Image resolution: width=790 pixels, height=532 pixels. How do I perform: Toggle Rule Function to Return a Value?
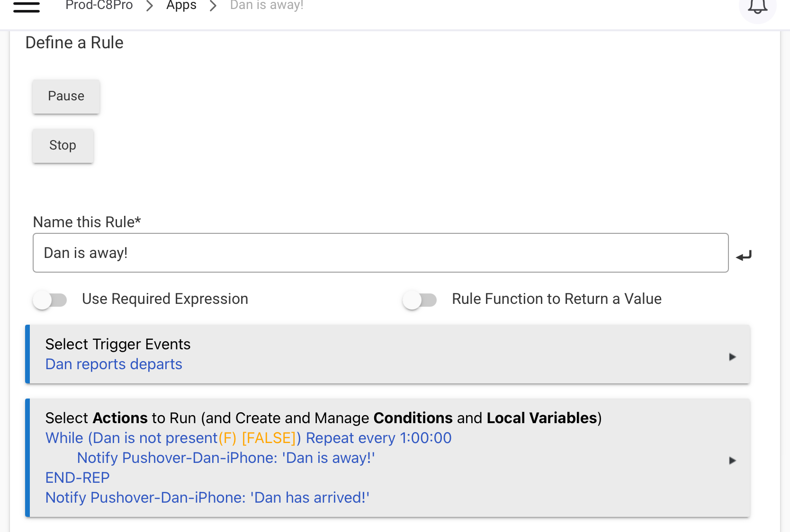[x=420, y=300]
